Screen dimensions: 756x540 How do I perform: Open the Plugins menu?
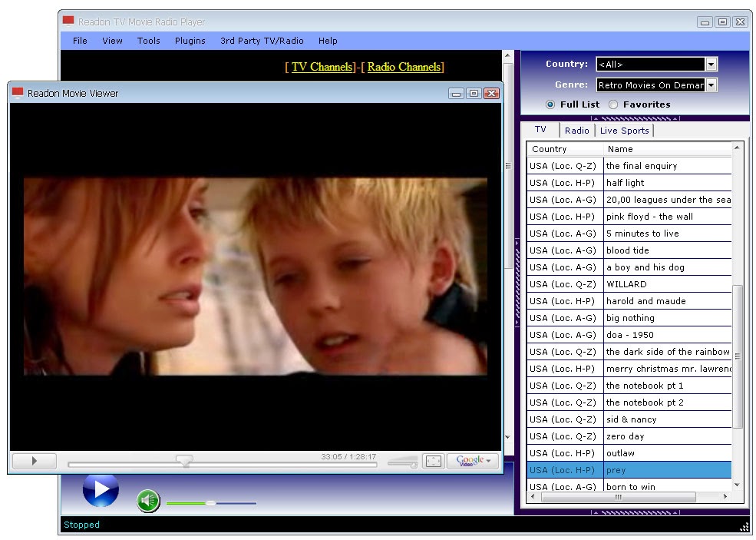pos(190,41)
